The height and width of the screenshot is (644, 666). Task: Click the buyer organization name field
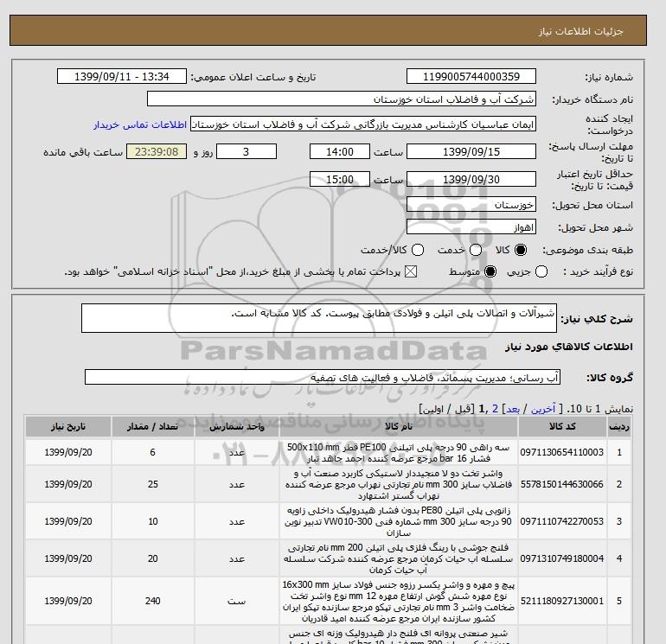342,99
